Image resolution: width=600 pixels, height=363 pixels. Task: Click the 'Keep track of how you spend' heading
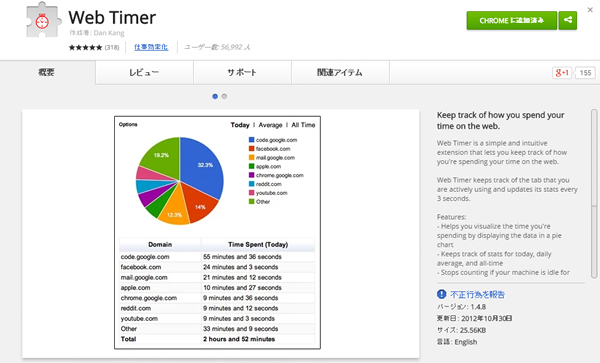tap(501, 120)
